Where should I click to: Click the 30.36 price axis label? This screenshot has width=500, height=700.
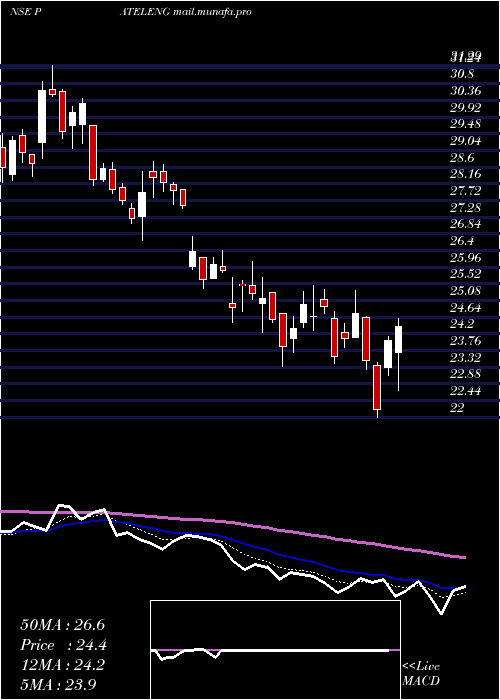coord(466,91)
